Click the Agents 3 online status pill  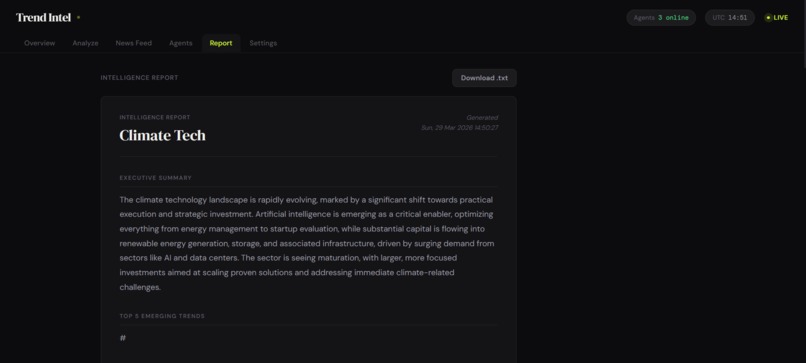pos(661,17)
